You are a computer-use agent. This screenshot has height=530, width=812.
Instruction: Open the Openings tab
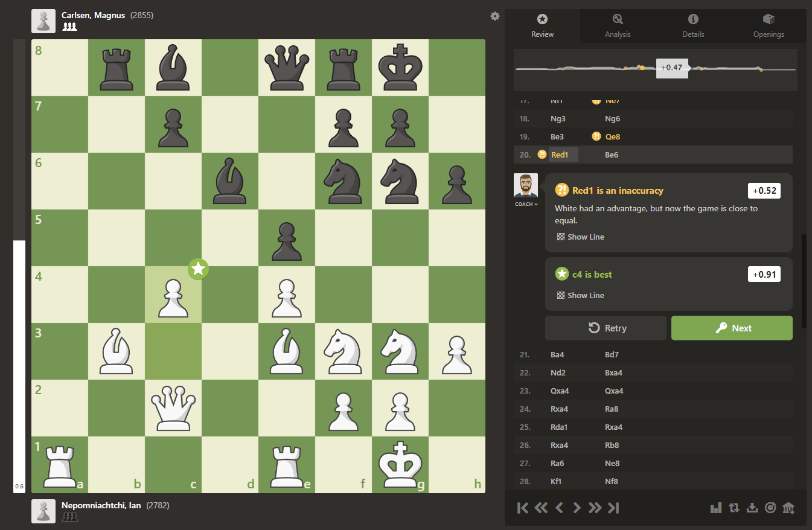pos(769,26)
